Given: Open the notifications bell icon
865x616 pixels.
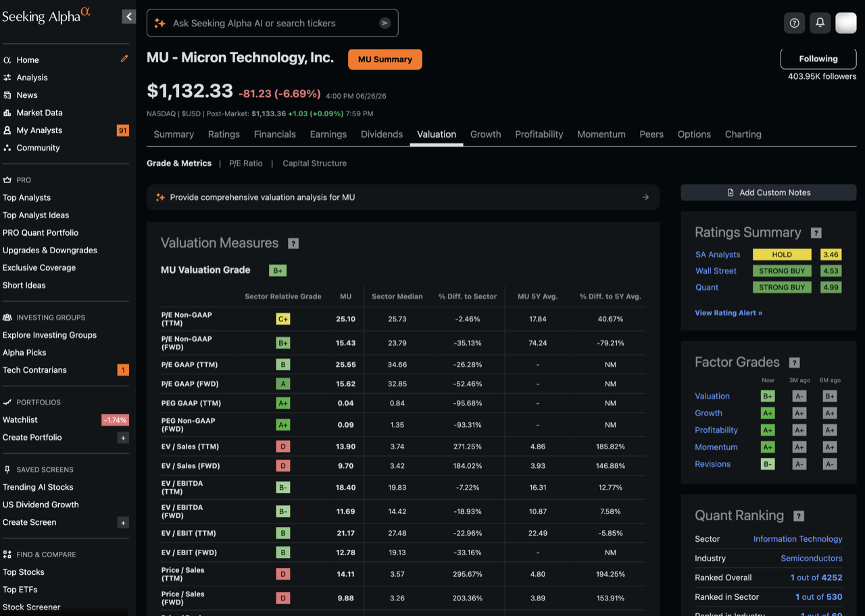Looking at the screenshot, I should 820,23.
